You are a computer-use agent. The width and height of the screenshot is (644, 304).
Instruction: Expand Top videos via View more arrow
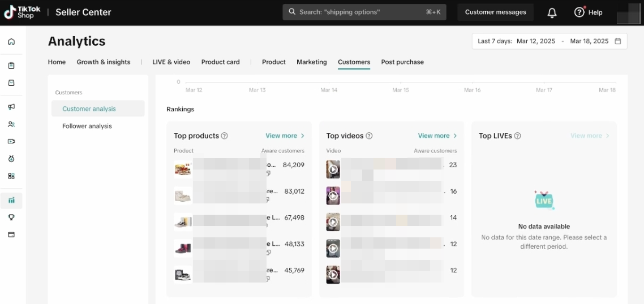[x=437, y=136]
